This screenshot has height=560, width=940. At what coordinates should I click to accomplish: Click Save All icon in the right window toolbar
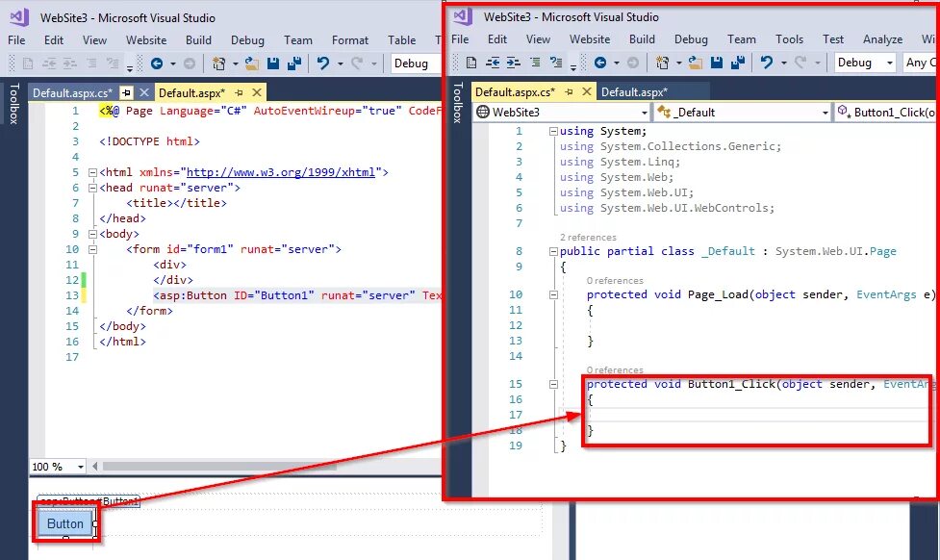(x=738, y=63)
